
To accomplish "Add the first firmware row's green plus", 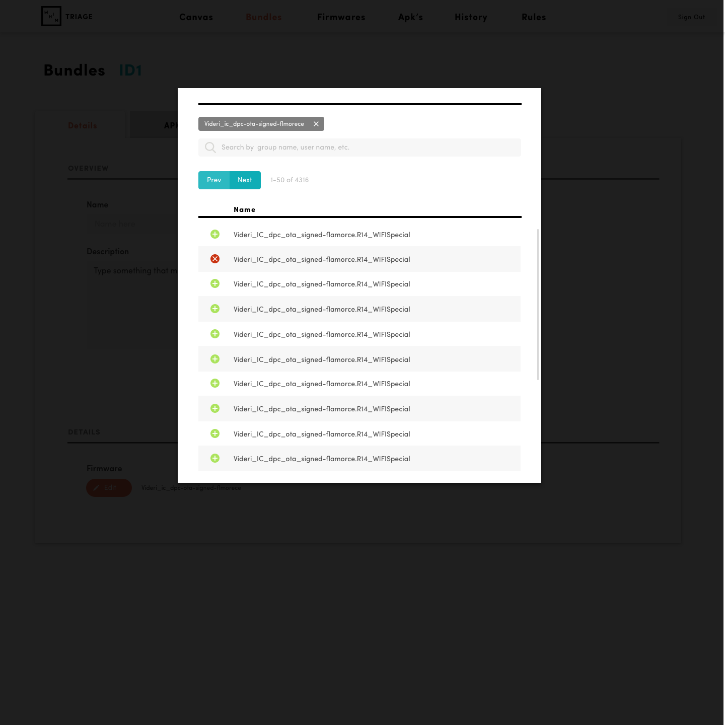I will click(x=215, y=234).
